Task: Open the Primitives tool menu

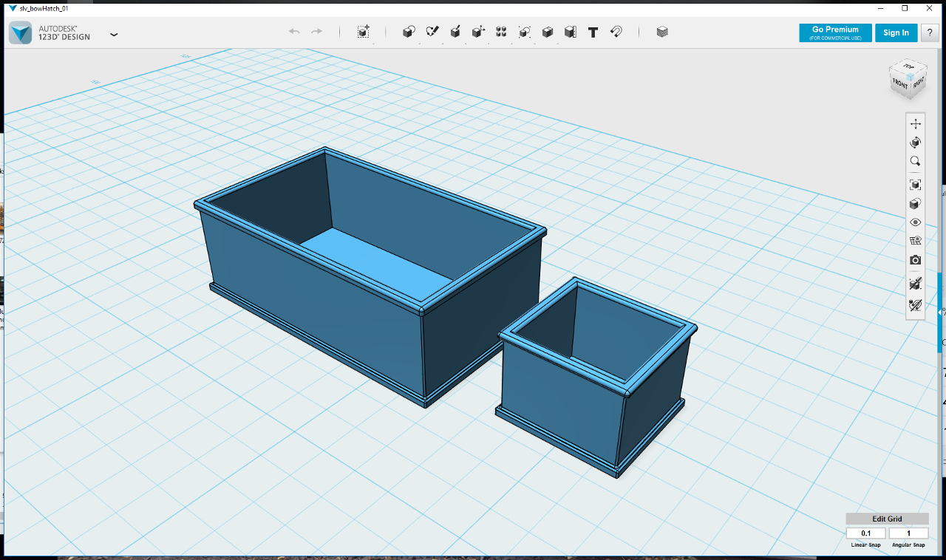Action: (409, 32)
